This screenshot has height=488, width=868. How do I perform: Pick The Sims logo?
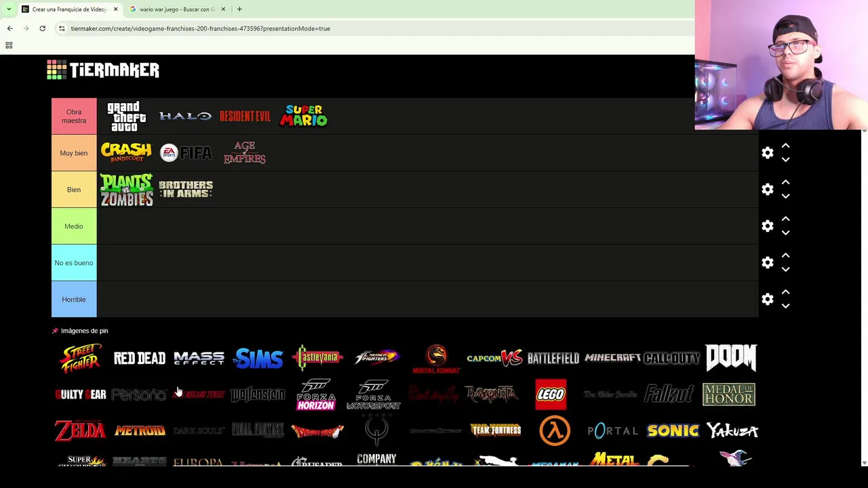click(258, 358)
